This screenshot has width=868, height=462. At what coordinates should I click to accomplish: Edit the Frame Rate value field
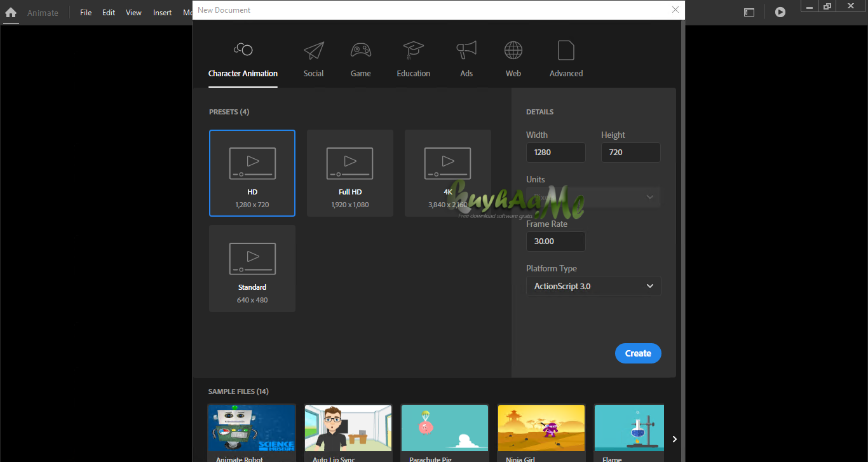click(x=555, y=241)
